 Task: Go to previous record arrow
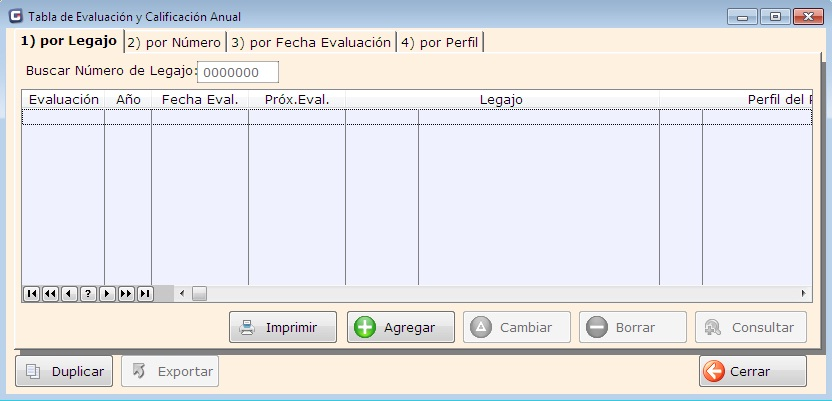pyautogui.click(x=69, y=294)
